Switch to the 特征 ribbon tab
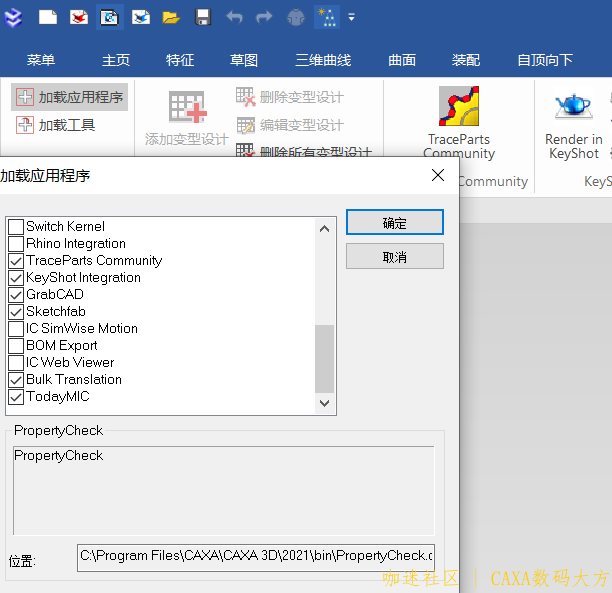 tap(180, 60)
